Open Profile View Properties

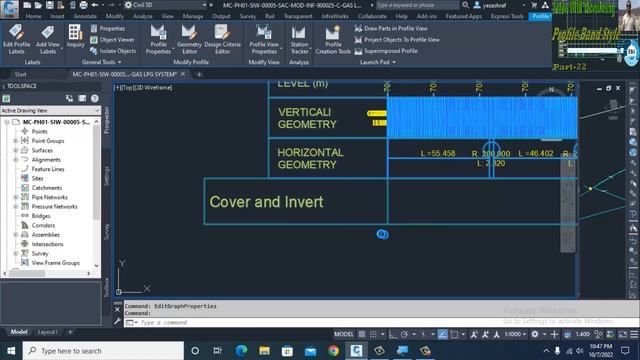click(x=264, y=39)
